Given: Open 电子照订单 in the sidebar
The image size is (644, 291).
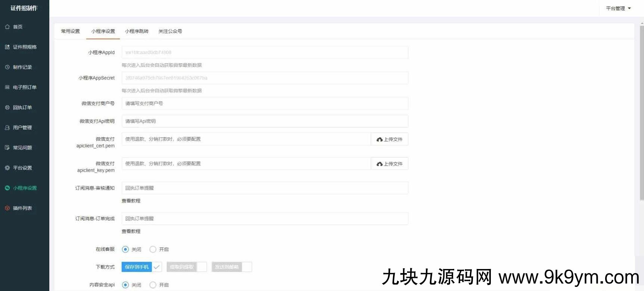Looking at the screenshot, I should 24,87.
